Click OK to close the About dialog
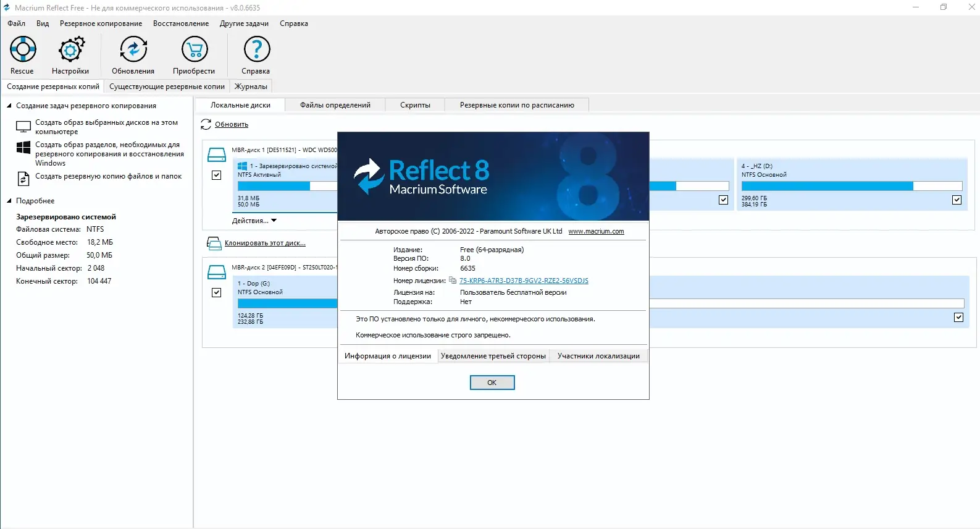 (x=492, y=383)
